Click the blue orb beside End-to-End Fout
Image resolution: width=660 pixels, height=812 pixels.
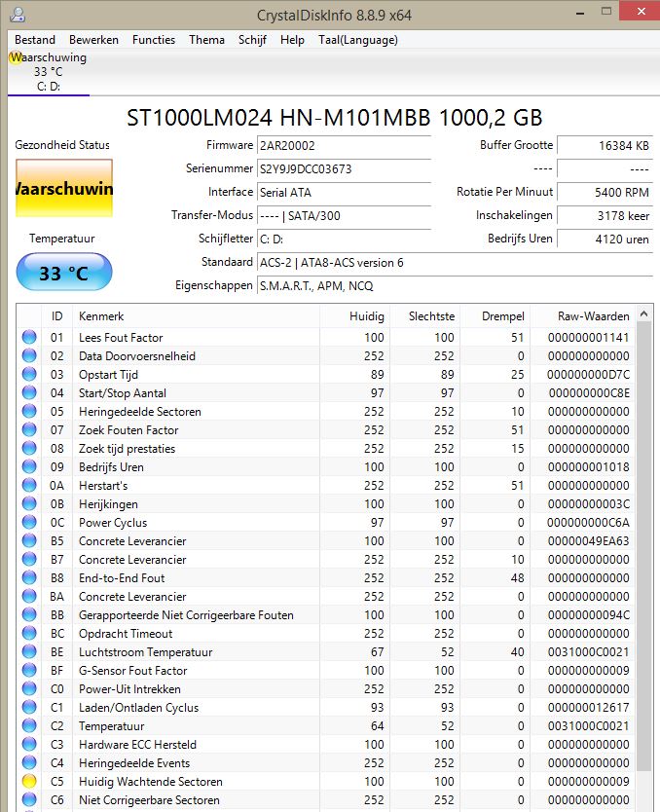[x=29, y=578]
